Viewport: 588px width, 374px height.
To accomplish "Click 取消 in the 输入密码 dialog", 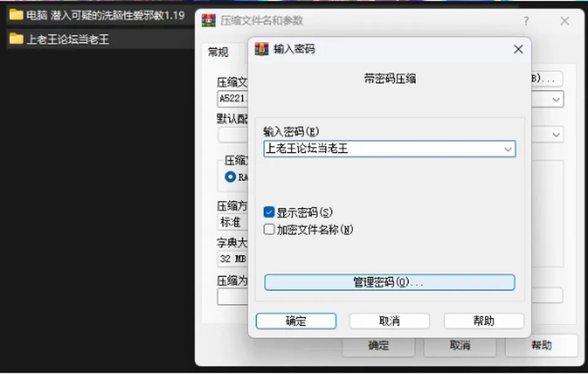I will click(x=390, y=321).
